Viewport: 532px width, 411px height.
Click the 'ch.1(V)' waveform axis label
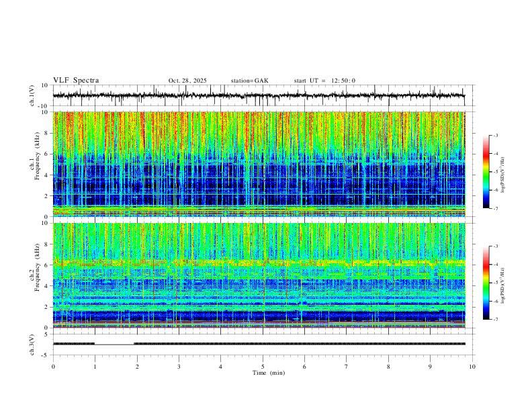tap(32, 95)
